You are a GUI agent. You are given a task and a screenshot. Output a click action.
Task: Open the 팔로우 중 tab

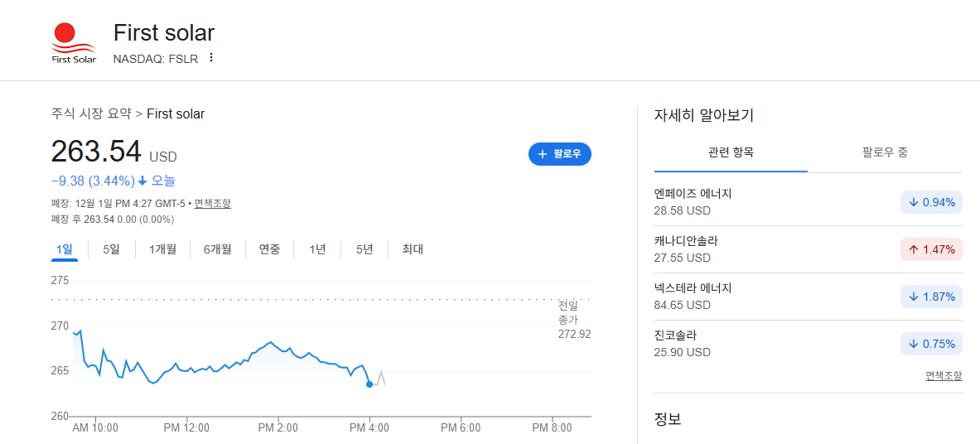pos(885,152)
